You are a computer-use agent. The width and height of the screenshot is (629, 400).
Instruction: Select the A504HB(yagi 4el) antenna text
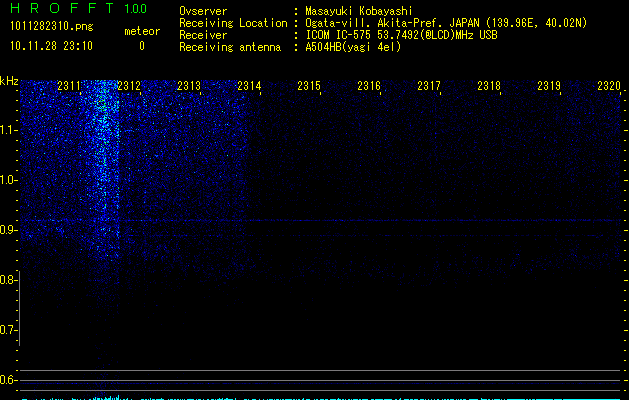click(x=353, y=47)
